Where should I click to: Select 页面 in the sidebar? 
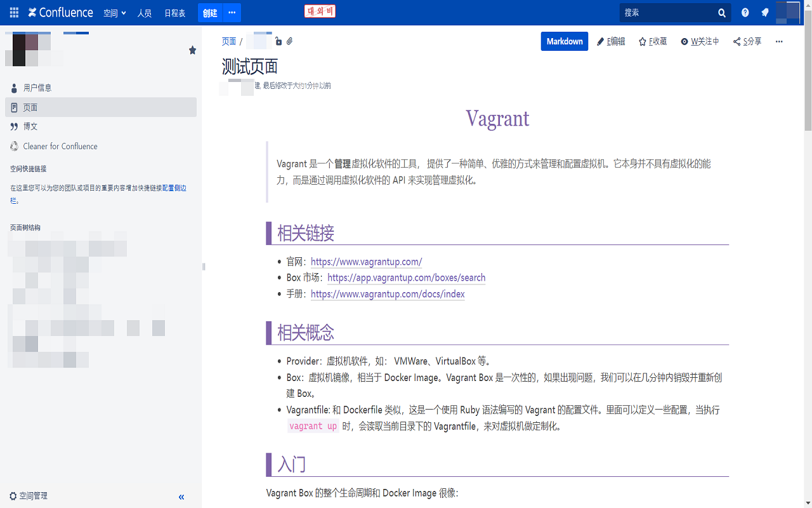click(101, 107)
